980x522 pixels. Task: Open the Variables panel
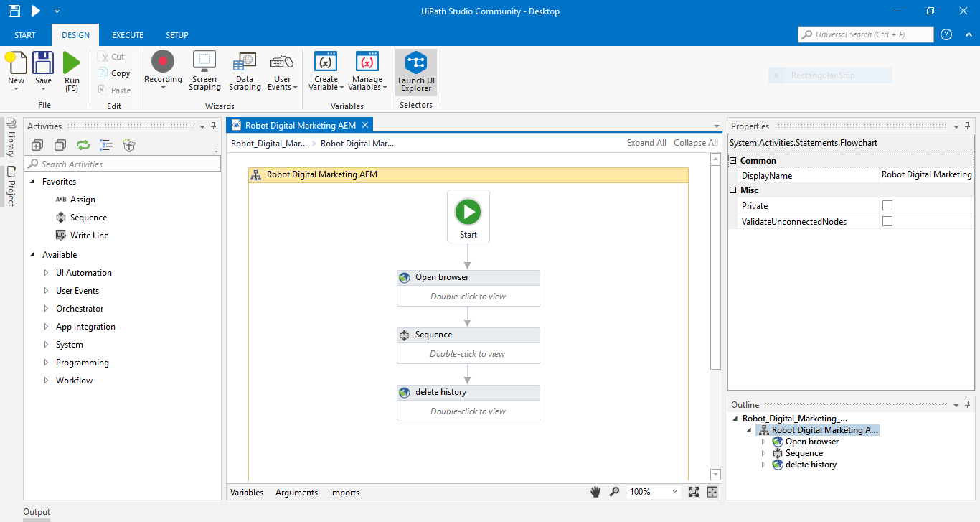click(247, 493)
